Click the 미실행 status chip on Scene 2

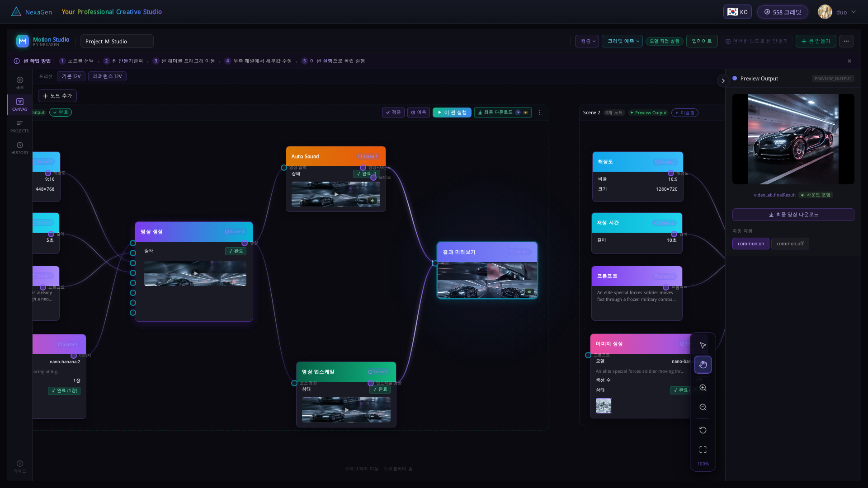coord(685,113)
